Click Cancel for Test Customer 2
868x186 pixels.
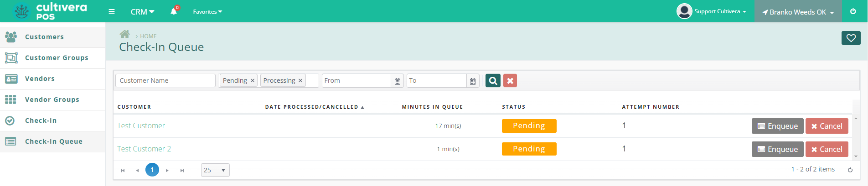tap(827, 149)
